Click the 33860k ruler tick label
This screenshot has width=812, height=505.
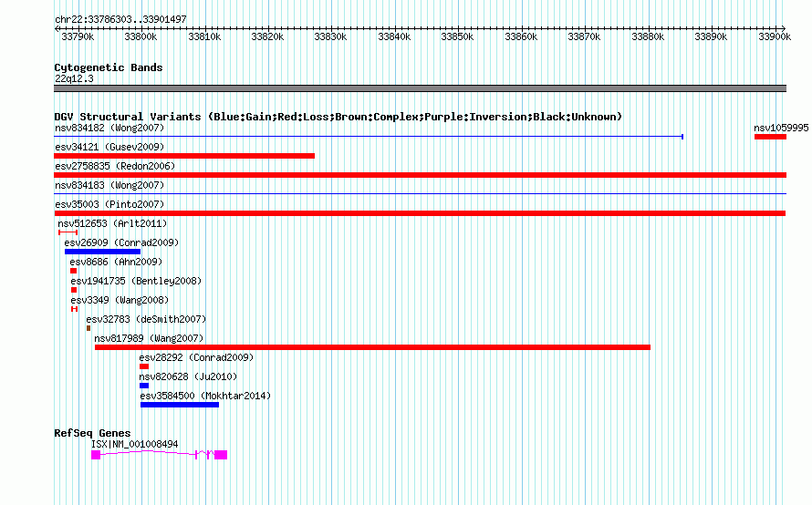pos(522,36)
